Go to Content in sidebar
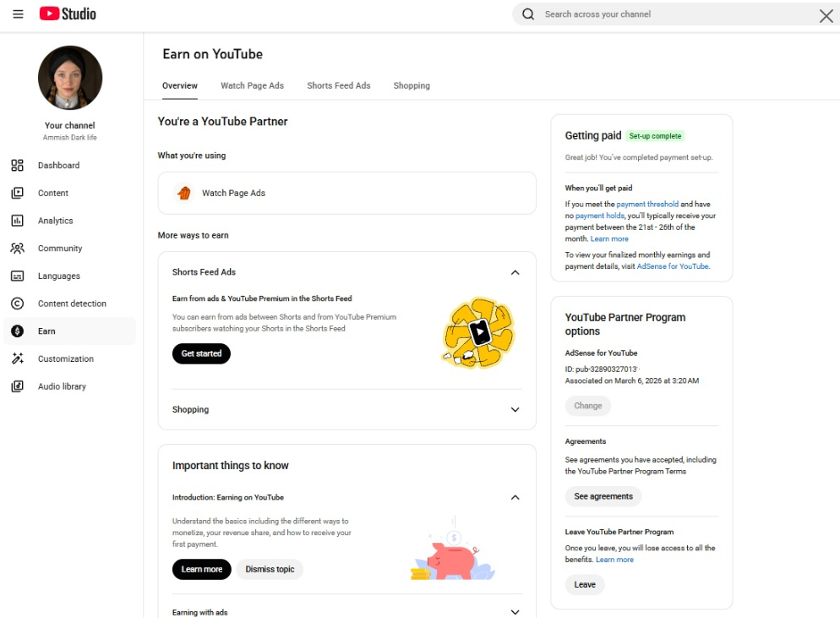This screenshot has height=618, width=840. point(69,193)
